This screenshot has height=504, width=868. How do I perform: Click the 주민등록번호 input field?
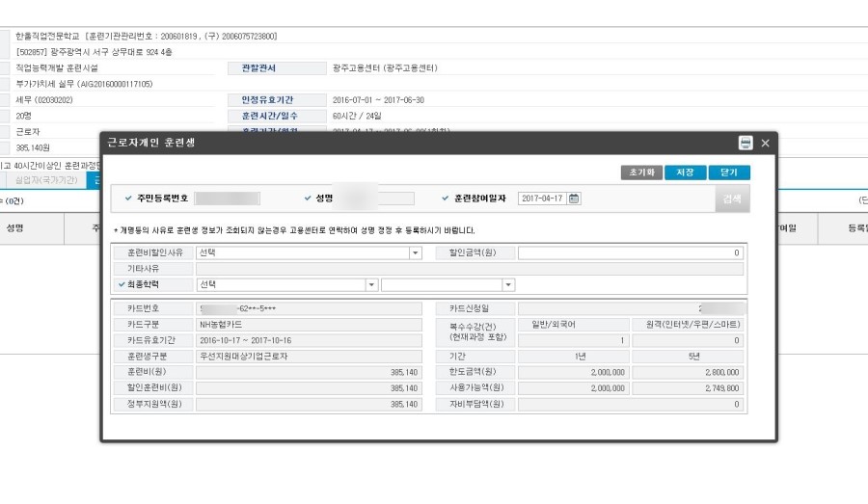point(228,199)
